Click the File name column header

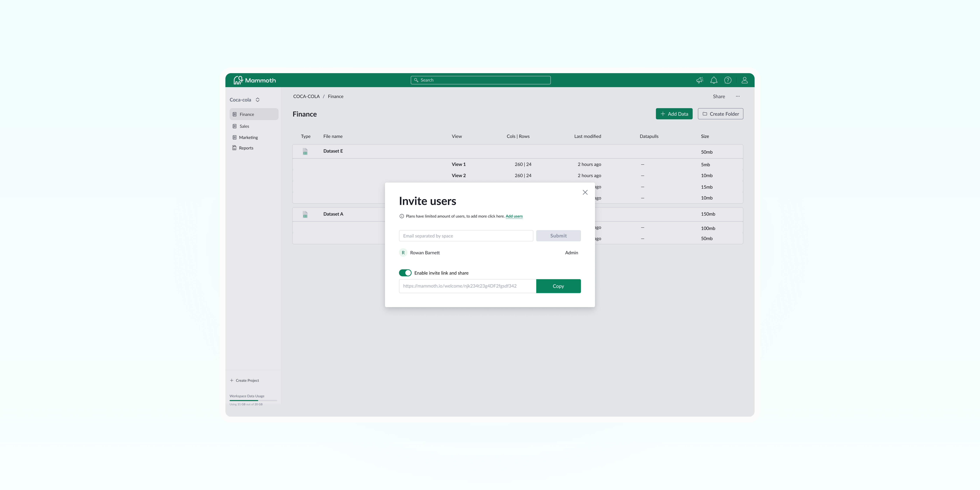(333, 136)
